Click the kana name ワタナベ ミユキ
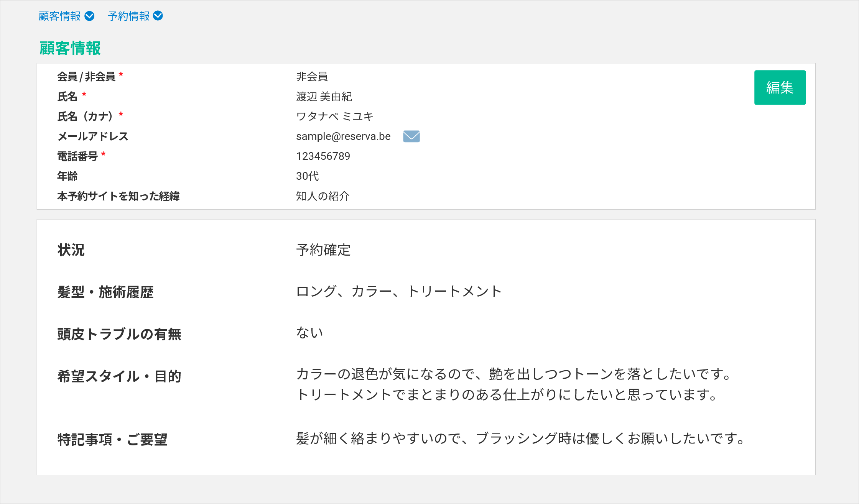This screenshot has width=859, height=504. (334, 117)
